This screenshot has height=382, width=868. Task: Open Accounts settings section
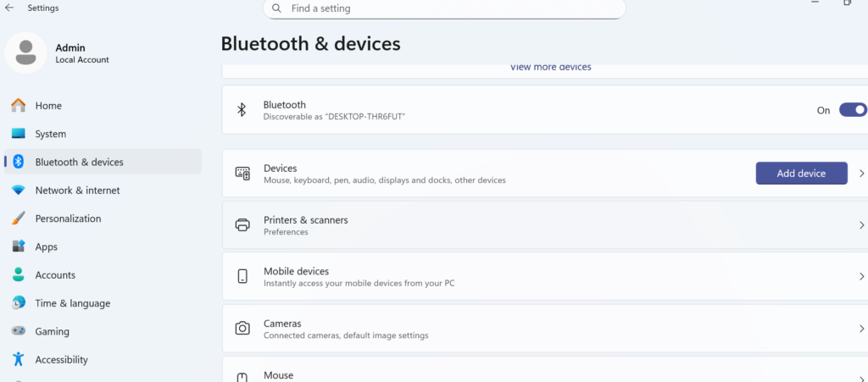click(103, 274)
